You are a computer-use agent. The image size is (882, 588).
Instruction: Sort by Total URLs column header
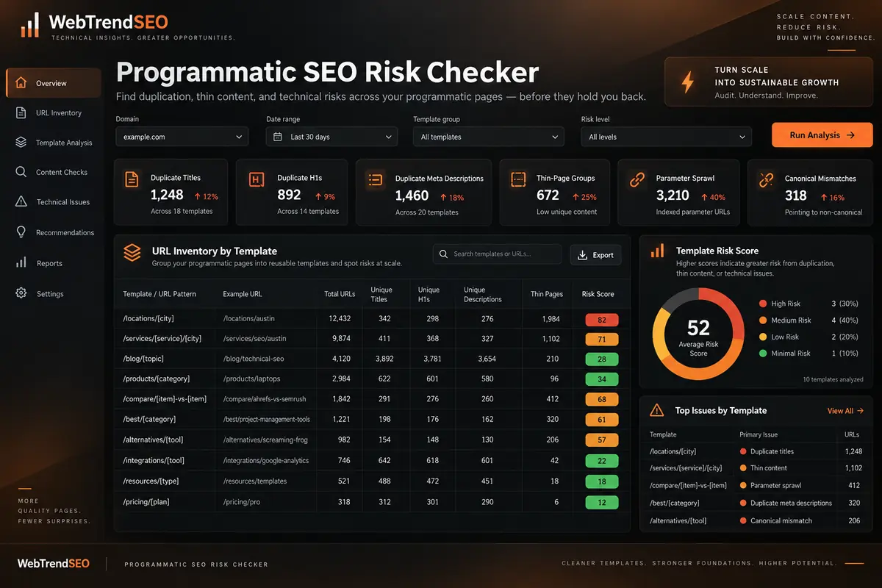click(340, 294)
